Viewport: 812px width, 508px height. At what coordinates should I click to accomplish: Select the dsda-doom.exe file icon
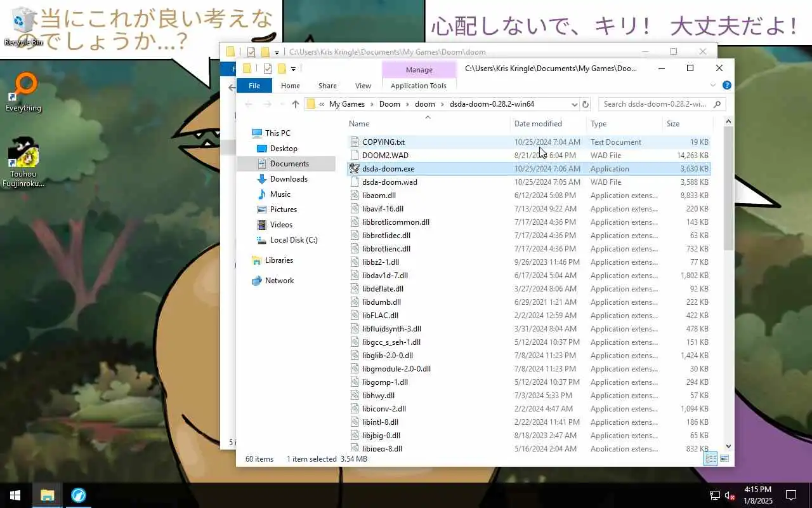[355, 169]
